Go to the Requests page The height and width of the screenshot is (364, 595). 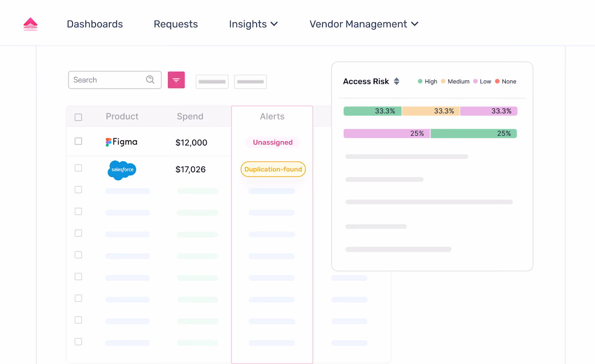[x=176, y=24]
